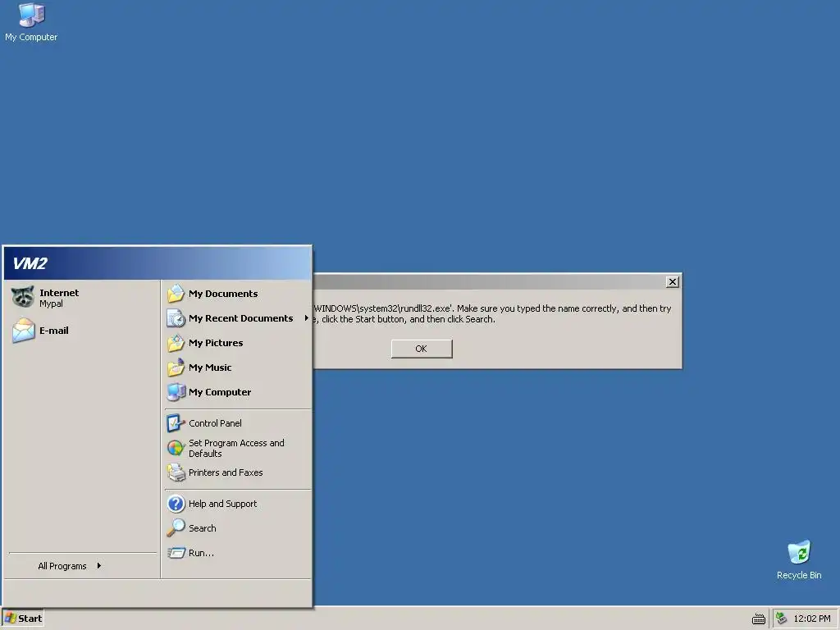Open Control Panel menu entry
The width and height of the screenshot is (840, 630).
click(x=238, y=423)
